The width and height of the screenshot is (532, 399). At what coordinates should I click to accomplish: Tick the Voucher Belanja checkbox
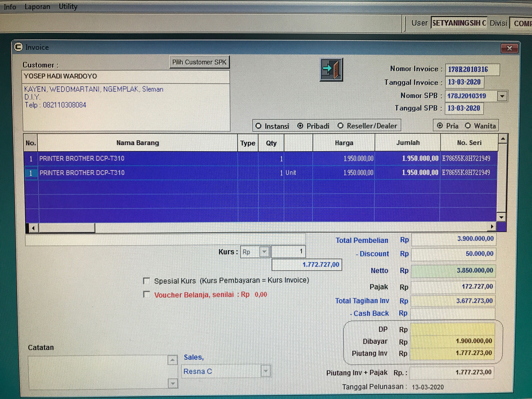[x=146, y=294]
